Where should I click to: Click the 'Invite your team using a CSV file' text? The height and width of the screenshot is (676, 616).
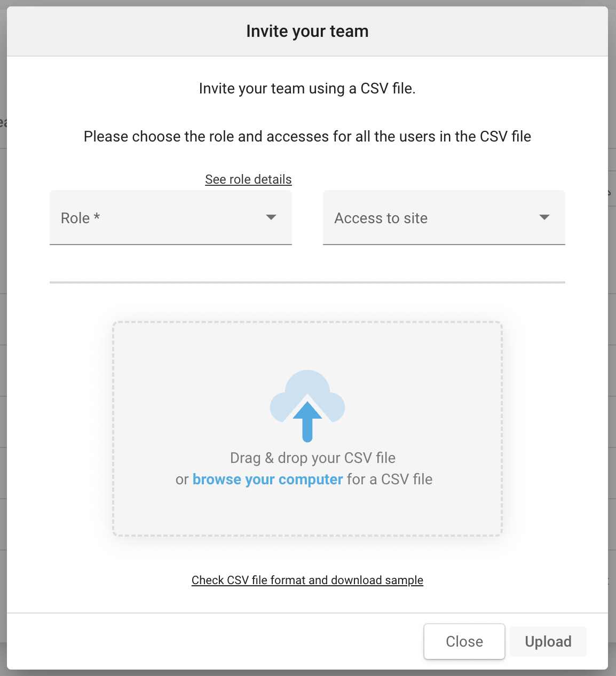pos(307,89)
